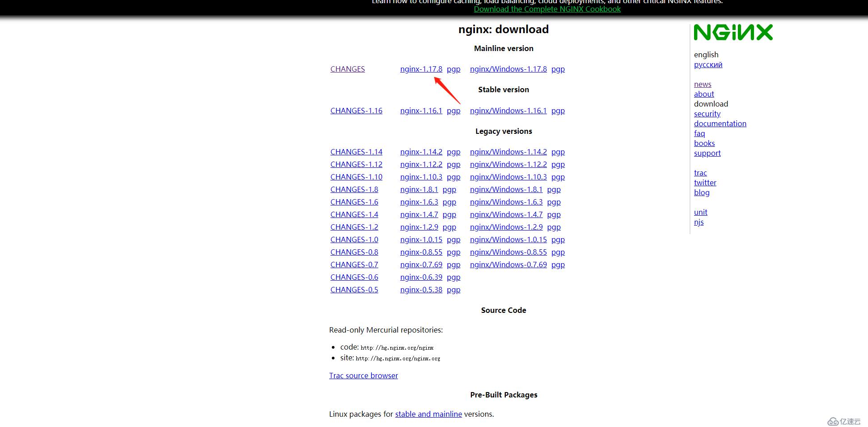
Task: Open books page in sidebar
Action: click(x=704, y=143)
